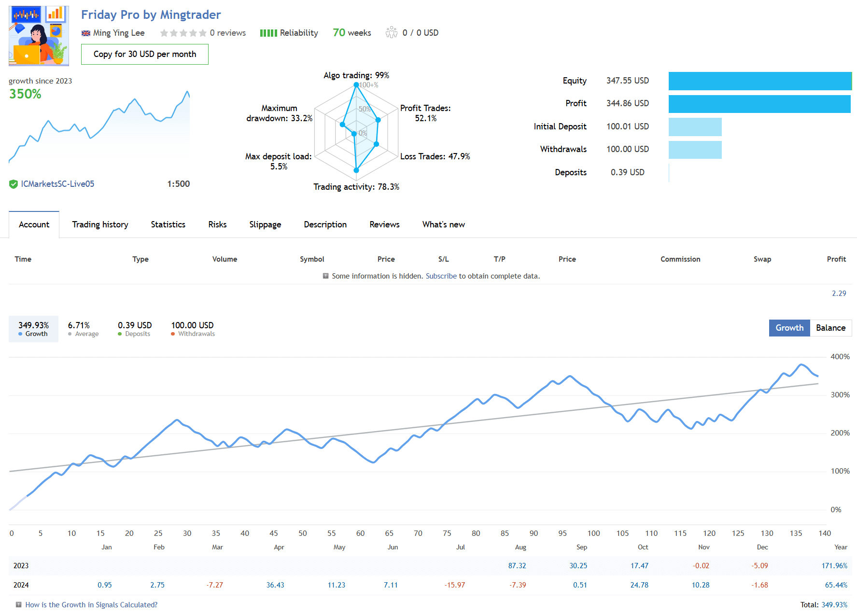Toggle the Withdrawals series legend

(x=192, y=329)
